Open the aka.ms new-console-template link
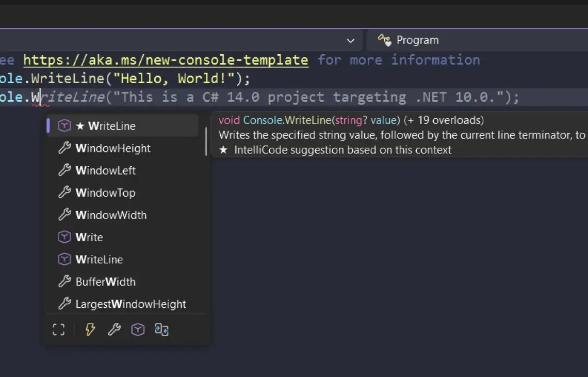This screenshot has height=377, width=588. coord(166,60)
